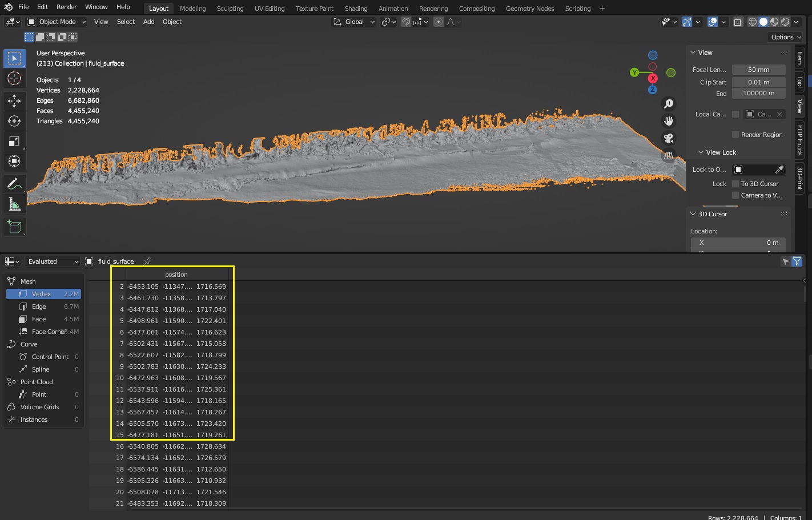
Task: Open the Render menu
Action: [66, 7]
